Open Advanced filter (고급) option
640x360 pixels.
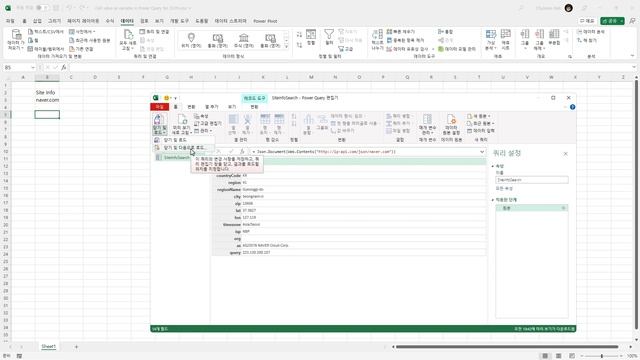click(346, 49)
